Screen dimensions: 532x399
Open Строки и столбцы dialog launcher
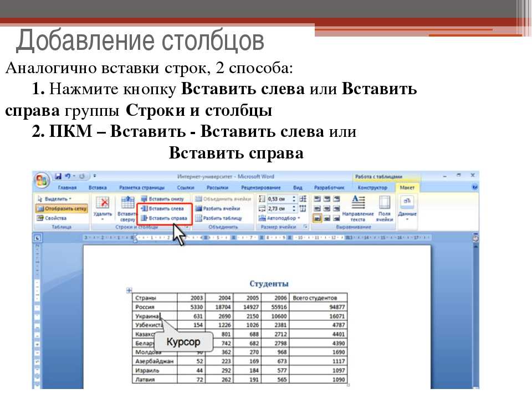coord(187,227)
